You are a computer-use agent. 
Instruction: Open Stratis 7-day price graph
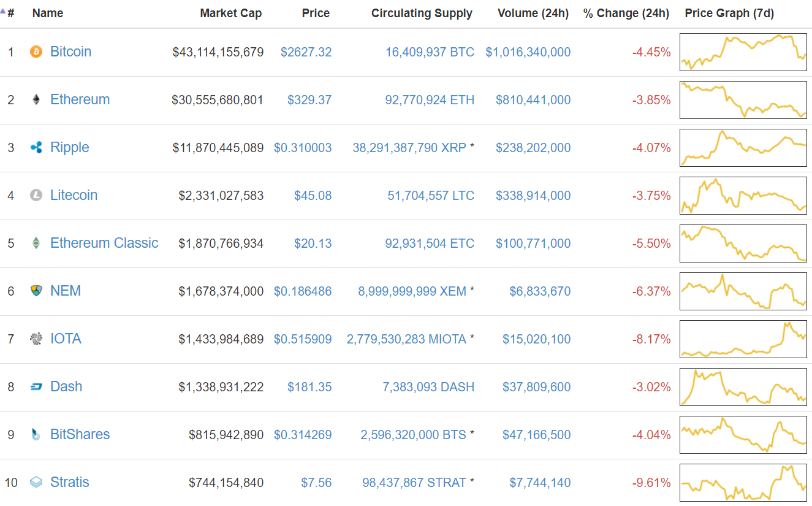click(x=743, y=483)
